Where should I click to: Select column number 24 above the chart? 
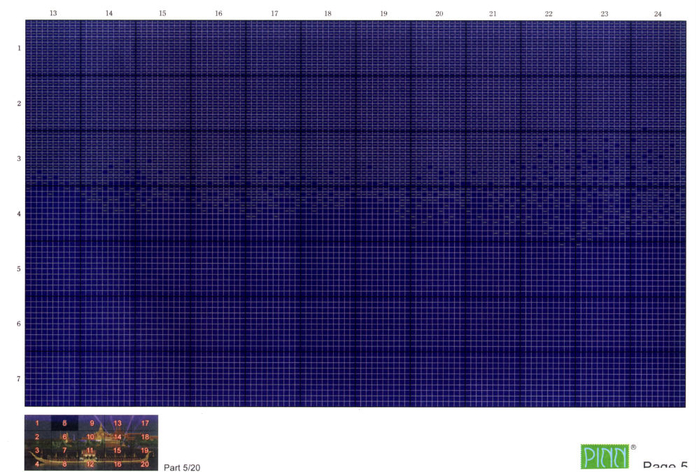(x=658, y=14)
